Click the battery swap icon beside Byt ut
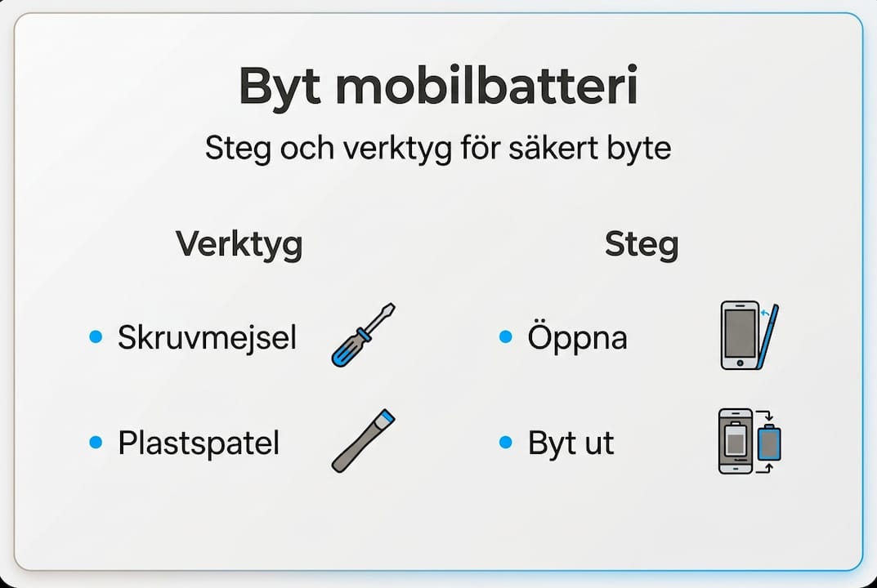 (749, 441)
